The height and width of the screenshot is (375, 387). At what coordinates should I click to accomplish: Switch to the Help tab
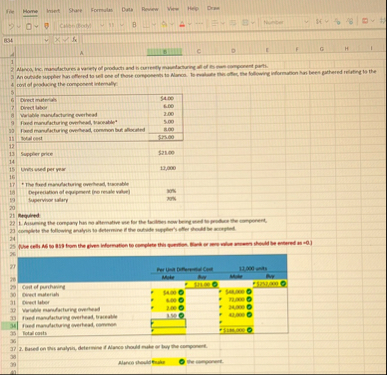click(193, 9)
